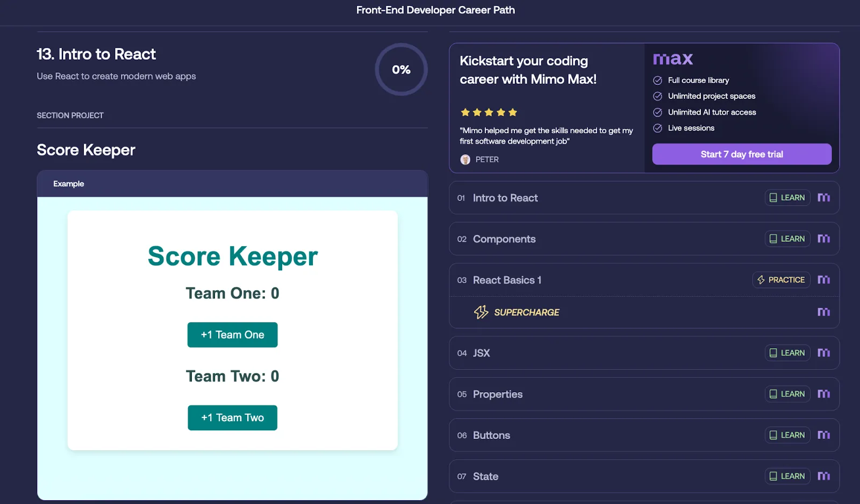The height and width of the screenshot is (504, 860).
Task: Click the Supercharge lightning icon
Action: pos(481,312)
